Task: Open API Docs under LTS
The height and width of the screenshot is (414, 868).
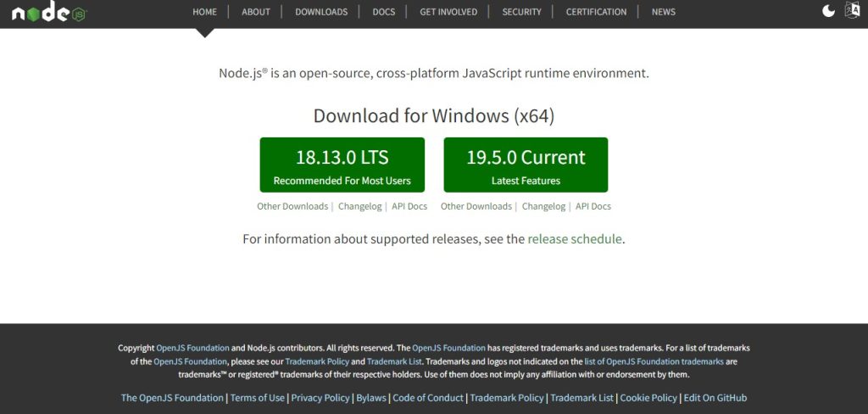Action: (409, 206)
